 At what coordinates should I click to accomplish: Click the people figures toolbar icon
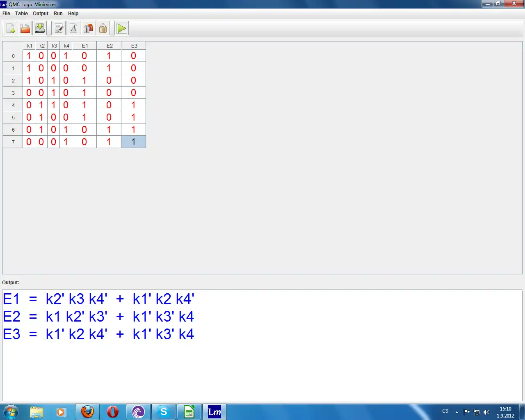(88, 28)
